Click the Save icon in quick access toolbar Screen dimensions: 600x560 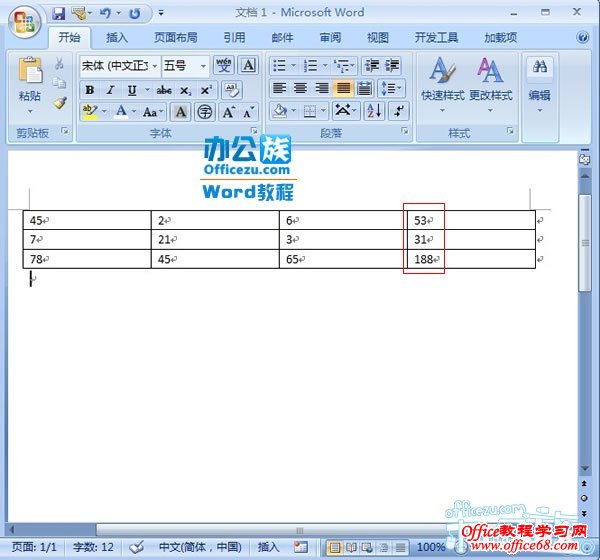coord(58,14)
